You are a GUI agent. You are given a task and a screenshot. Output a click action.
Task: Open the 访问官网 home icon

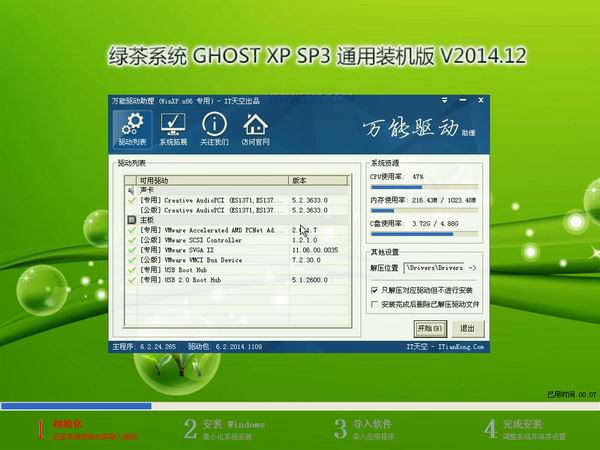click(255, 129)
